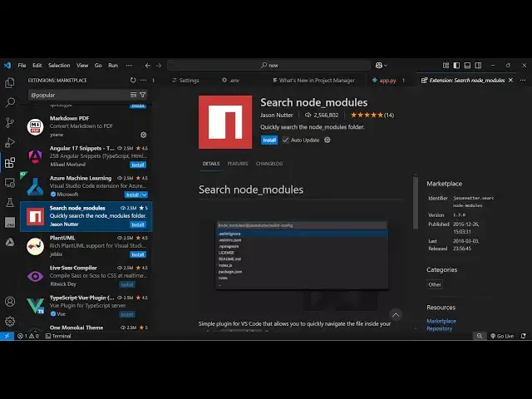Open the Selection menu
Image resolution: width=532 pixels, height=399 pixels.
pos(59,65)
